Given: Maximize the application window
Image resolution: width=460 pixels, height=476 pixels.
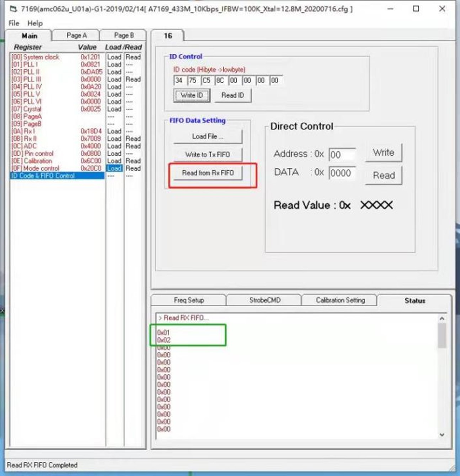Looking at the screenshot, I should click(x=416, y=9).
